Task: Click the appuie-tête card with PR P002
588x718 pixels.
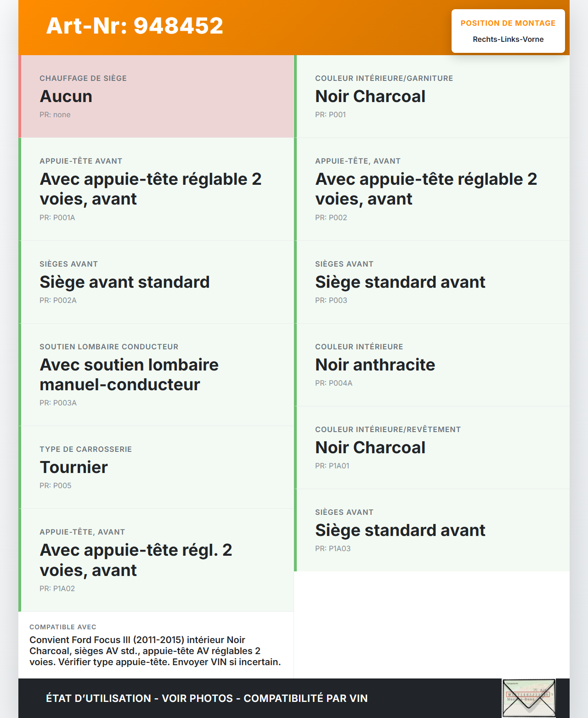Action: [432, 189]
